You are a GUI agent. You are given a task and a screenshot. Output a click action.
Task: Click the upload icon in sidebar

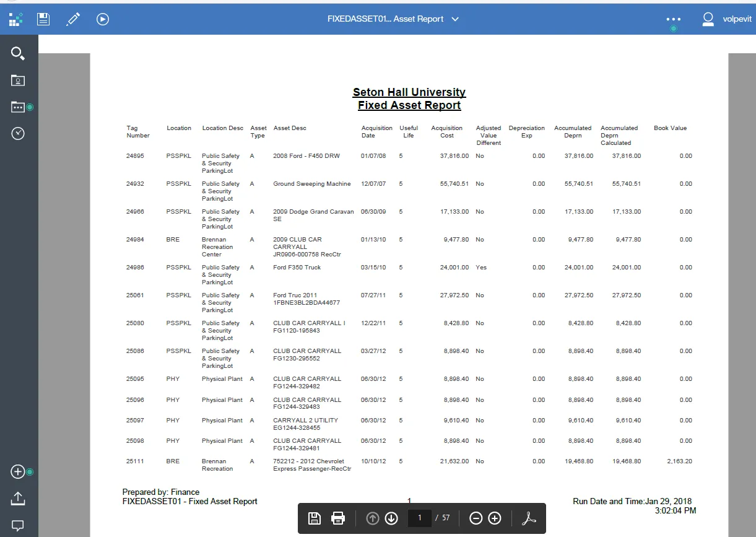[18, 498]
